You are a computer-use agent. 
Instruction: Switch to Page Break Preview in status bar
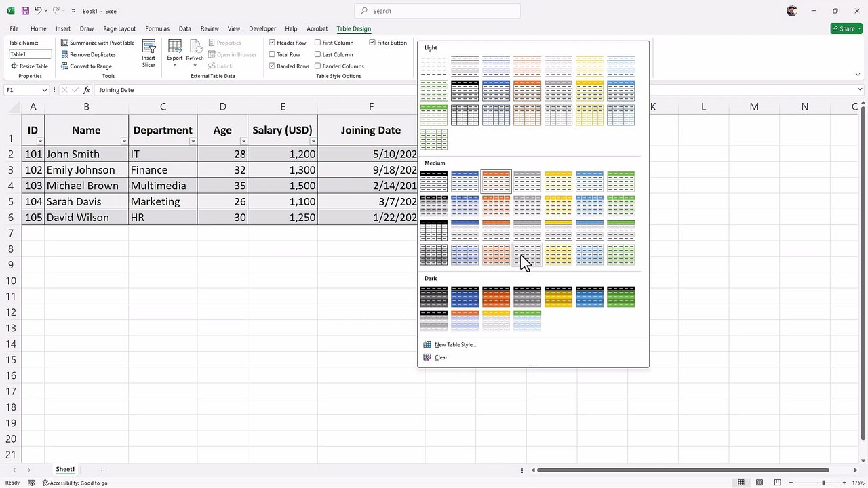[778, 483]
